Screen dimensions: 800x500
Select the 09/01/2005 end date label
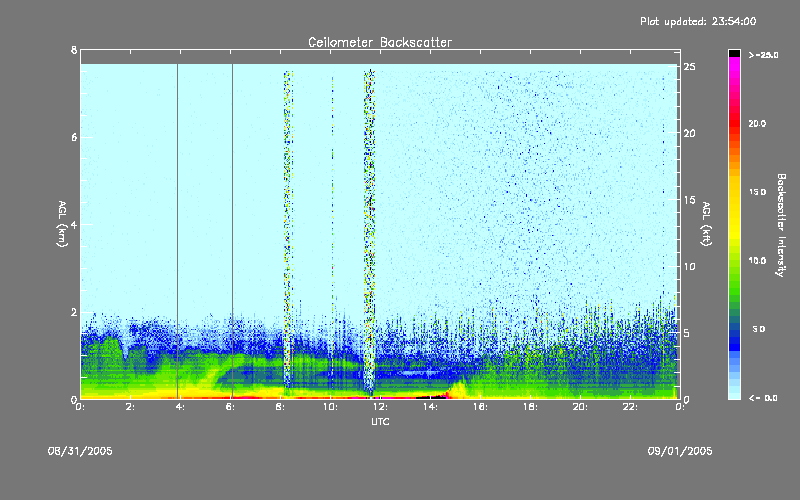(680, 451)
